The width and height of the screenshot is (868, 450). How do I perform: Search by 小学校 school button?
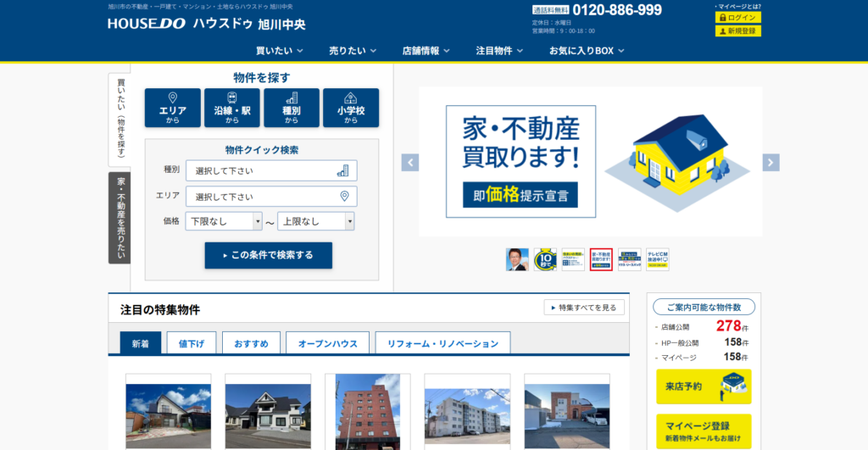[351, 108]
